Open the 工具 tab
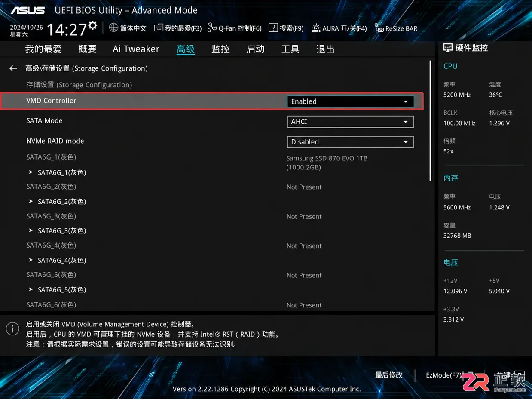Screen dimensions: 532x399 coord(290,49)
